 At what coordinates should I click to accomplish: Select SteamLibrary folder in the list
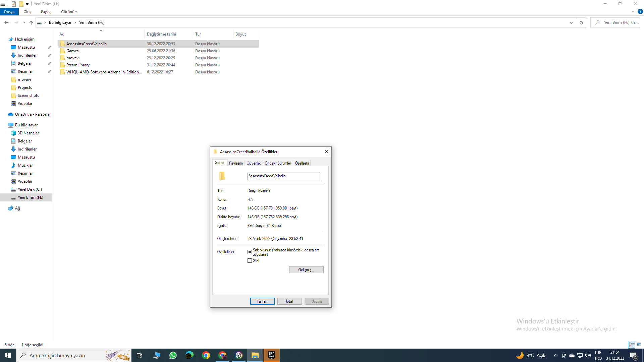(78, 65)
